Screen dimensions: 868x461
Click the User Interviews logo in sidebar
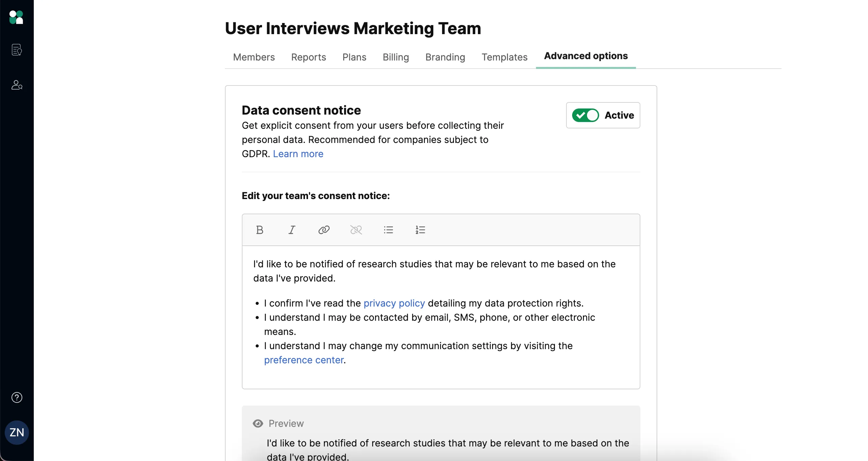(16, 17)
